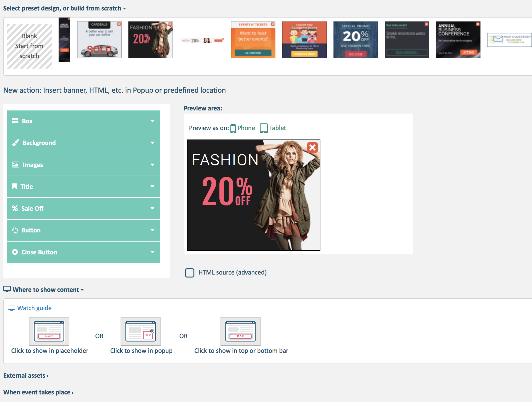Click the Button hand pointer icon
Image resolution: width=532 pixels, height=402 pixels.
(15, 230)
